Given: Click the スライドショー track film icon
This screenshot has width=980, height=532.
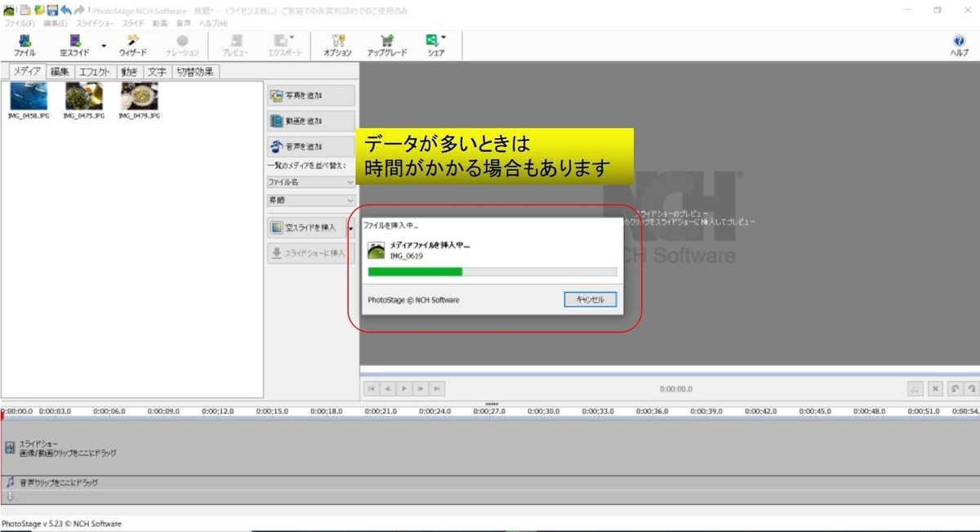Looking at the screenshot, I should 10,446.
